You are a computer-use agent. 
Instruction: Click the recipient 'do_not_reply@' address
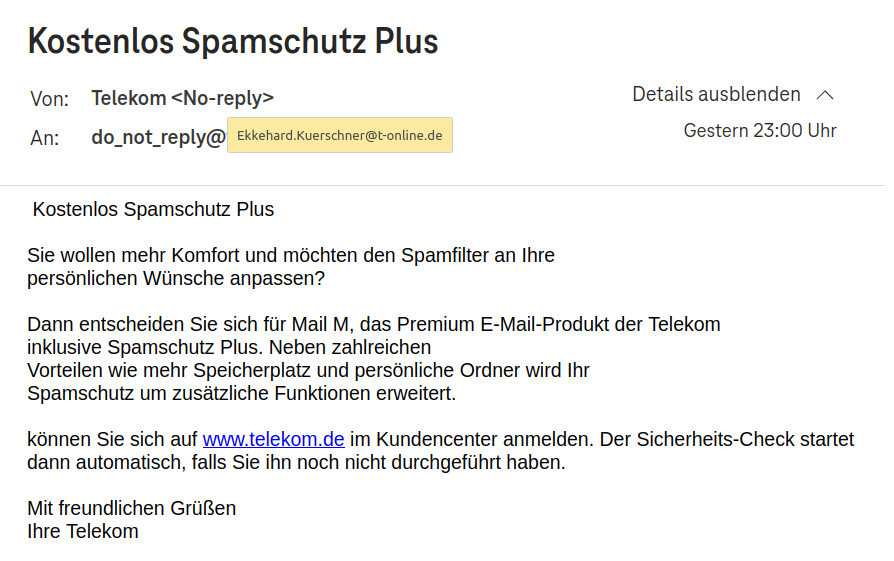[159, 137]
